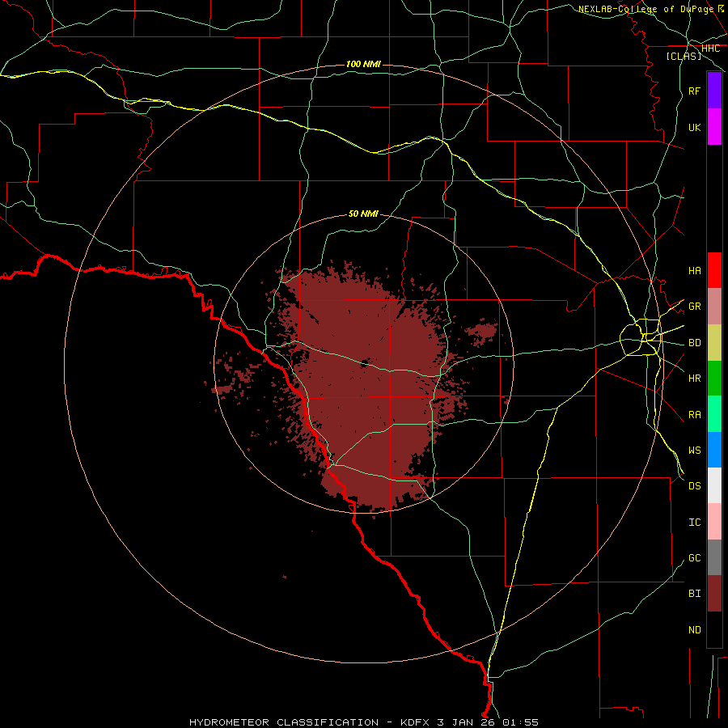Select the BD yellow legend swatch
Screen dimensions: 728x728
coord(714,342)
